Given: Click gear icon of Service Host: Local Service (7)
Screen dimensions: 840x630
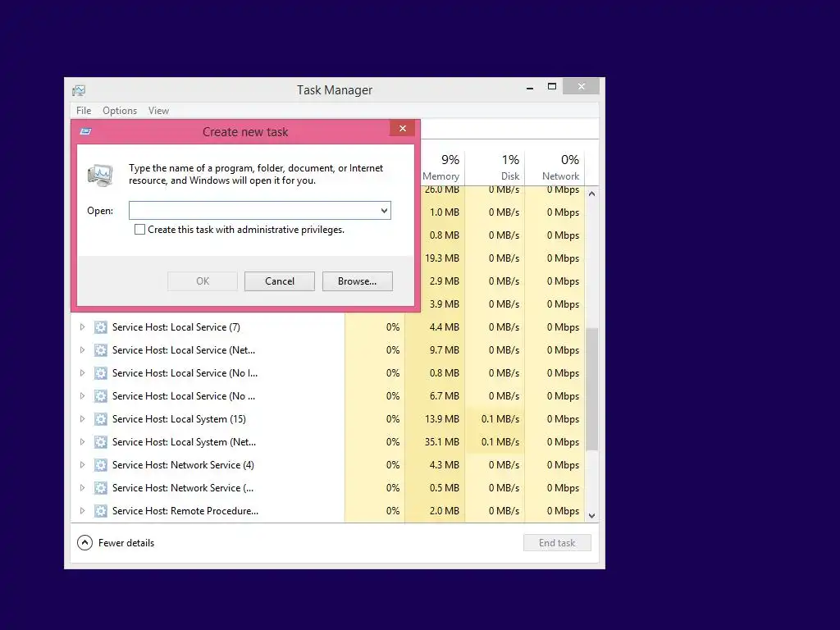Looking at the screenshot, I should [101, 327].
